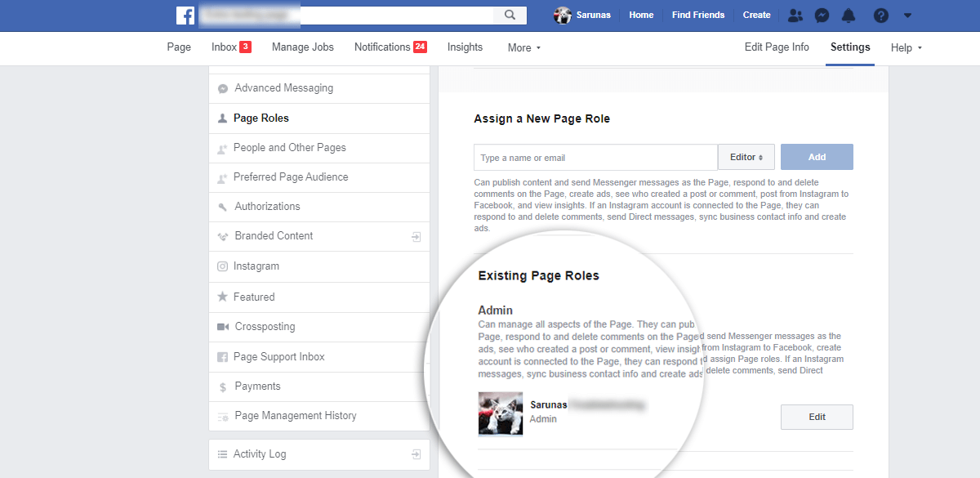The height and width of the screenshot is (478, 980).
Task: Open the account menu down arrow
Action: click(x=908, y=16)
